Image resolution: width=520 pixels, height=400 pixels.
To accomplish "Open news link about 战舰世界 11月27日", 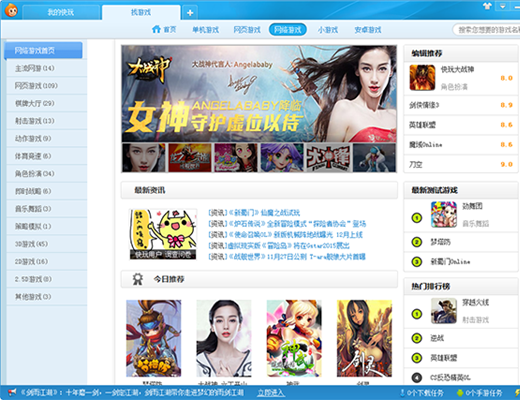I will pos(287,257).
